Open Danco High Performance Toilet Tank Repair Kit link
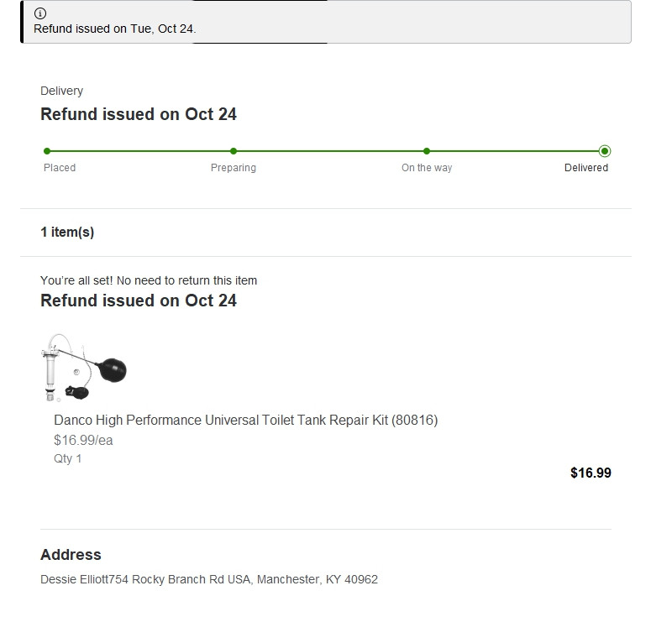This screenshot has height=643, width=672. [x=245, y=420]
